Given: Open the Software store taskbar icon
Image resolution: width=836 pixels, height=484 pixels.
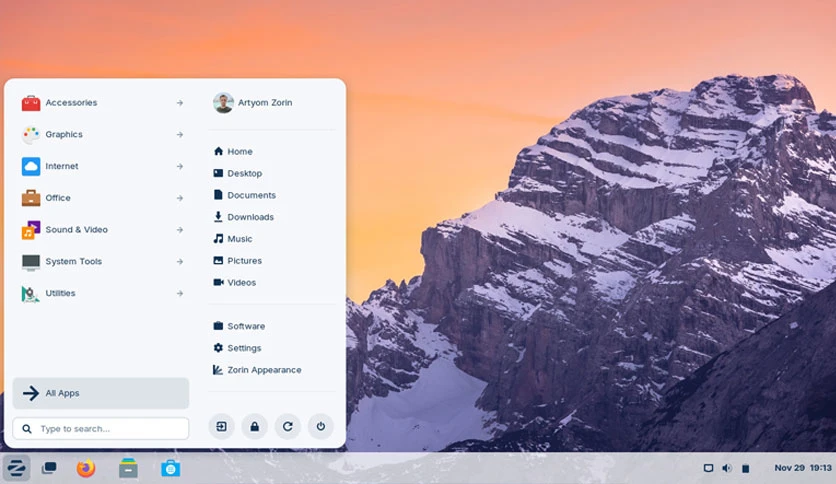Looking at the screenshot, I should click(171, 469).
